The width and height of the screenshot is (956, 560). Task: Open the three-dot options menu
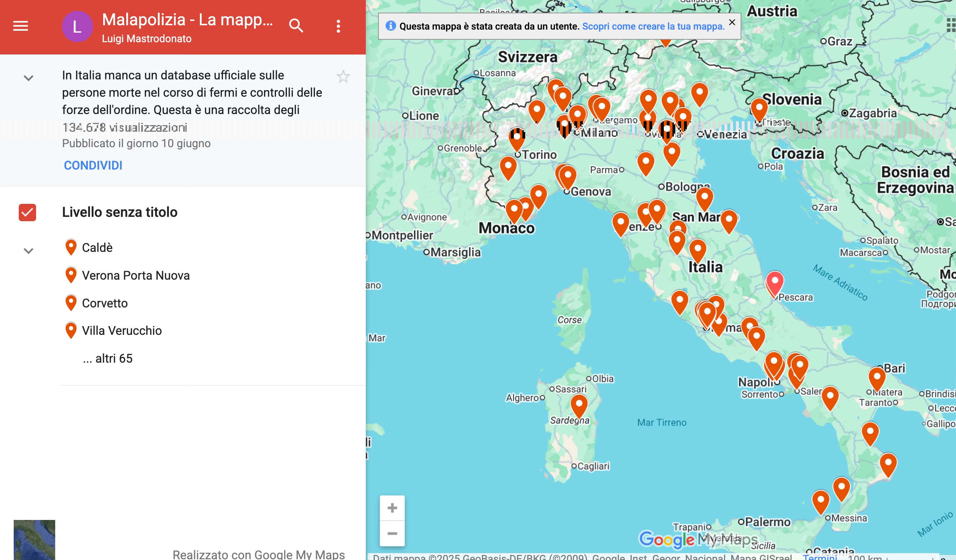click(338, 26)
